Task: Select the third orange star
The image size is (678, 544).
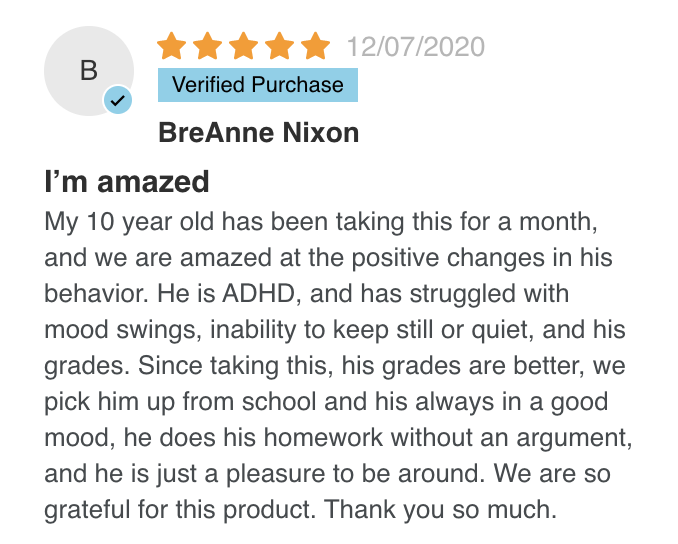Action: click(243, 45)
